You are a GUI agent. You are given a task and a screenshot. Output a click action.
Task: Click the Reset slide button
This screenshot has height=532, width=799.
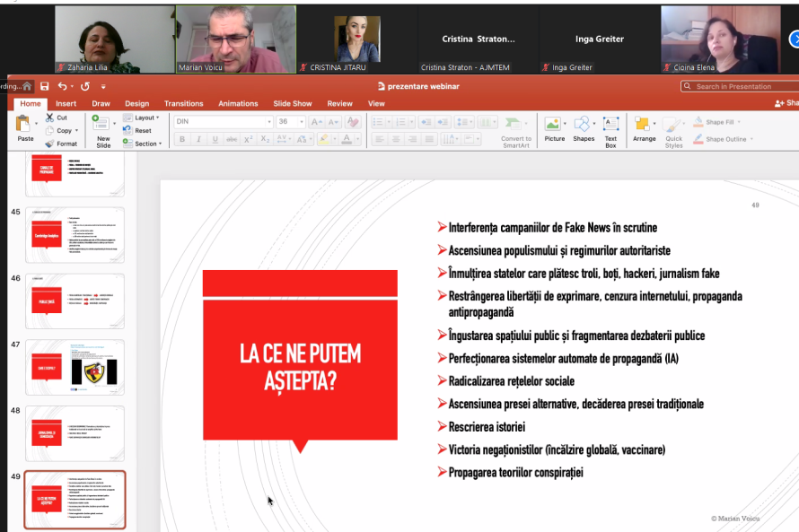pos(142,130)
